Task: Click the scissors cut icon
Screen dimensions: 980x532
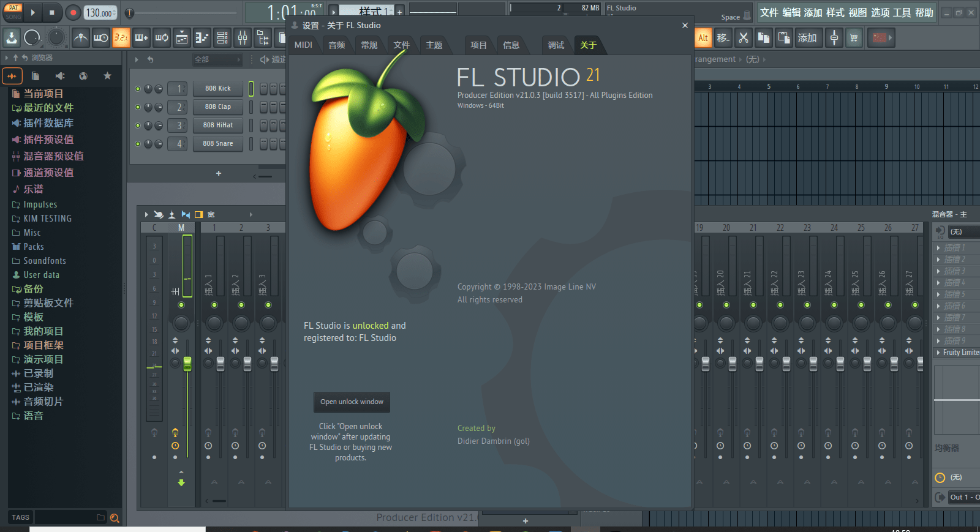Action: pos(744,38)
